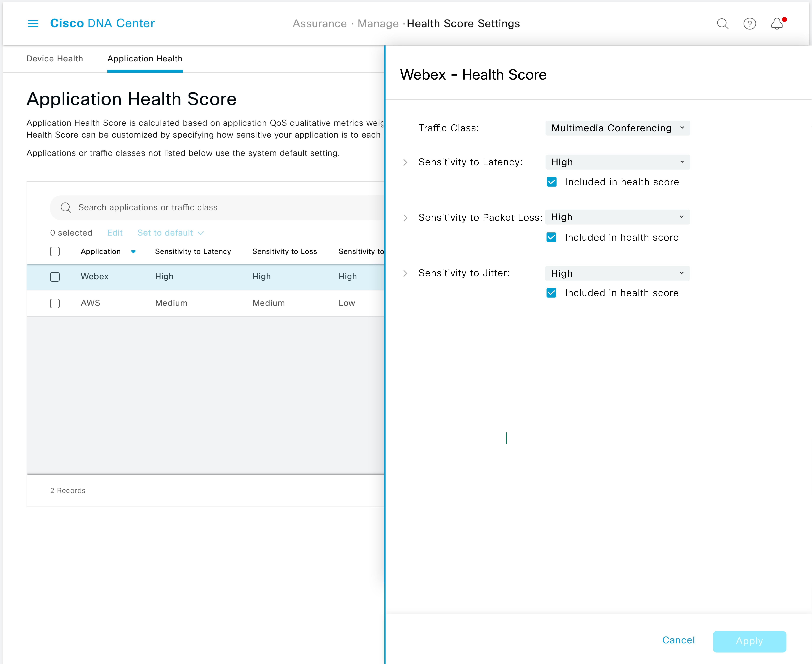This screenshot has width=812, height=664.
Task: Open the hamburger navigation menu
Action: click(33, 24)
